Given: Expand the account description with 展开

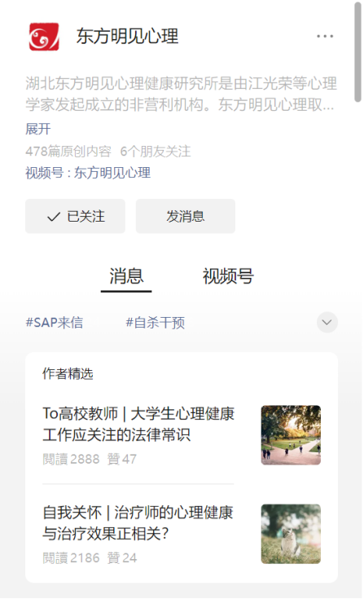Looking at the screenshot, I should [37, 129].
